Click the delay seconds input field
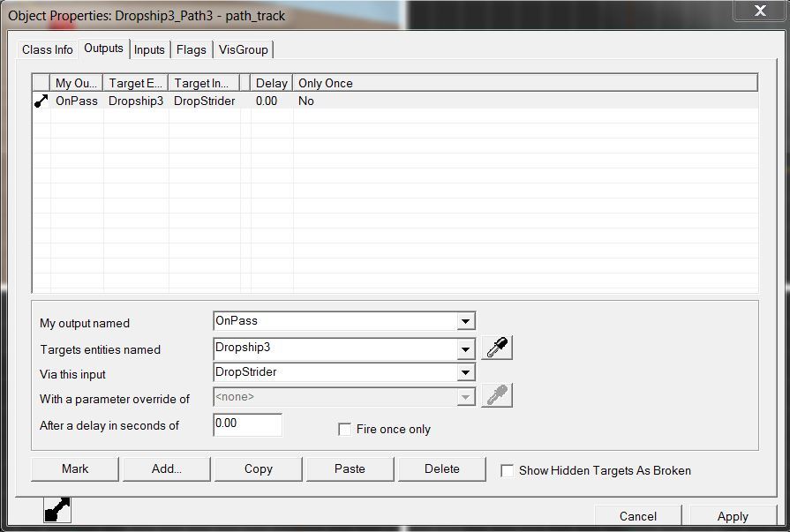 (247, 424)
